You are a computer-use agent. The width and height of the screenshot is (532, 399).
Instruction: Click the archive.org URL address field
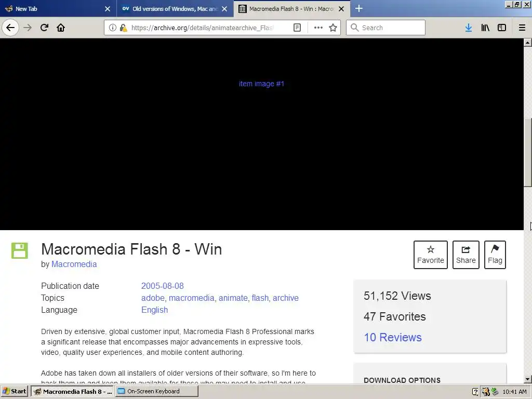click(x=202, y=28)
